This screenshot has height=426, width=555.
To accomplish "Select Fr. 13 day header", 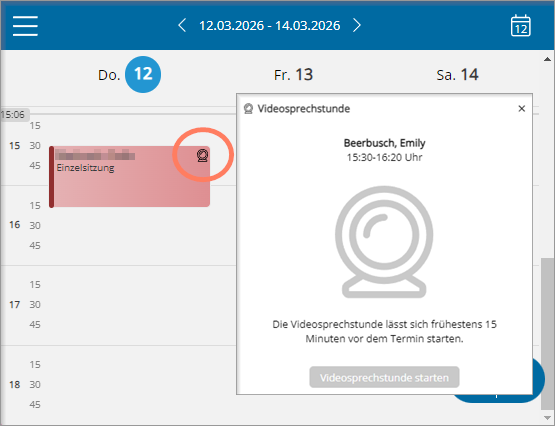I will tap(293, 75).
